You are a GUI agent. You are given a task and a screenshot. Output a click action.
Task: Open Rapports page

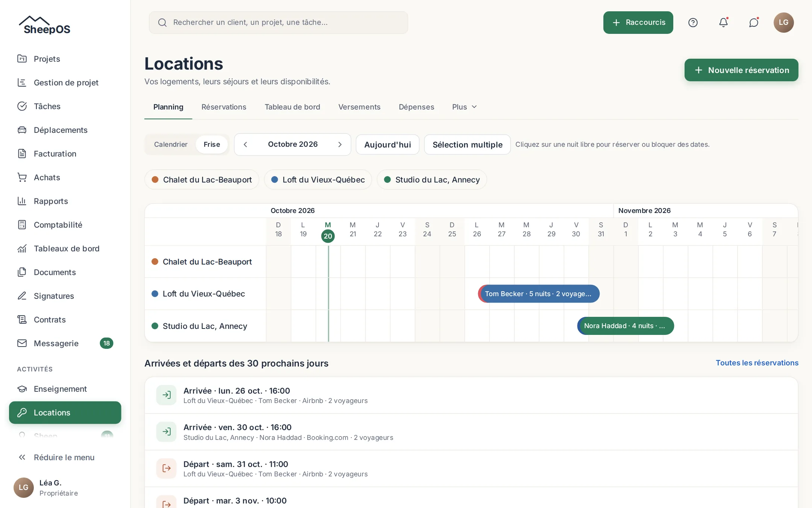pyautogui.click(x=65, y=201)
